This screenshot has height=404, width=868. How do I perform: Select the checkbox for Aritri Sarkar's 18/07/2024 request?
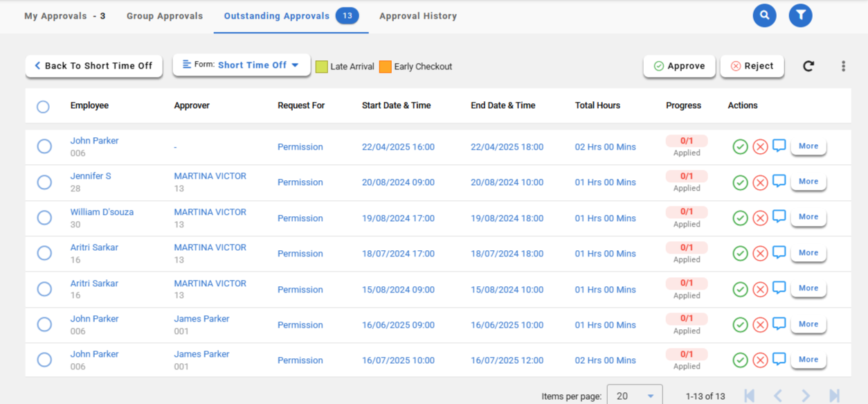[x=44, y=253]
